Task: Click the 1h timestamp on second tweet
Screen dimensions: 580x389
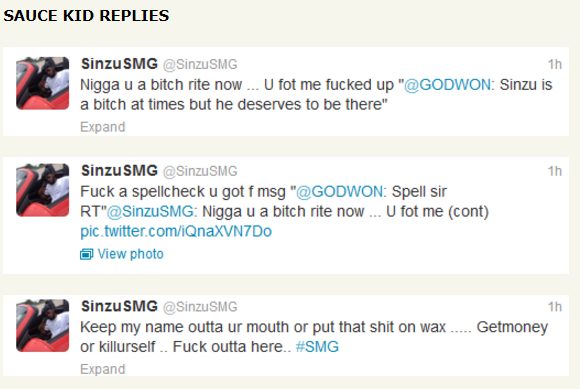Action: click(x=555, y=171)
